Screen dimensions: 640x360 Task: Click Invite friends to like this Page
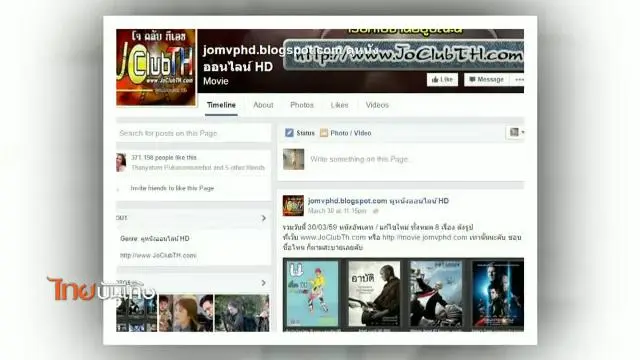point(172,188)
